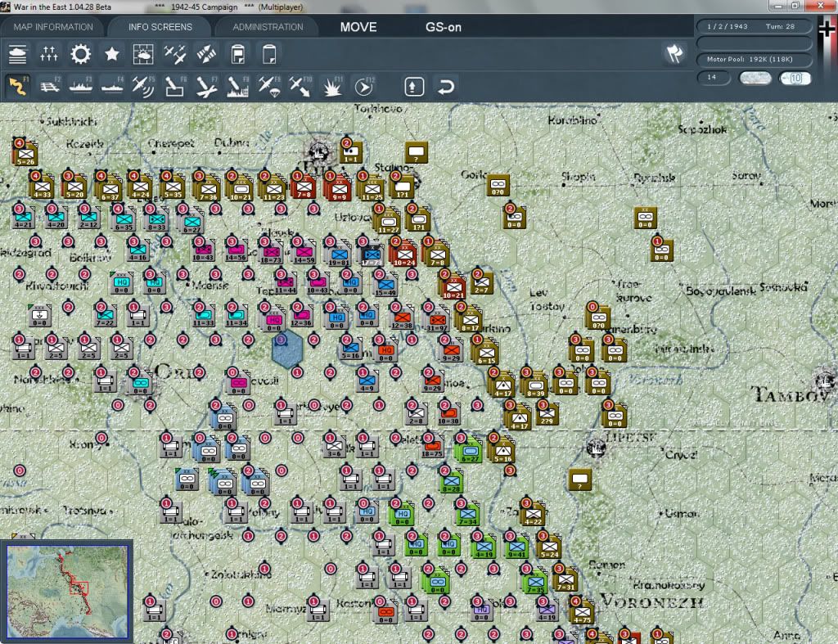838x644 pixels.
Task: Select the green unit labeled 7=34
Action: coord(467,514)
